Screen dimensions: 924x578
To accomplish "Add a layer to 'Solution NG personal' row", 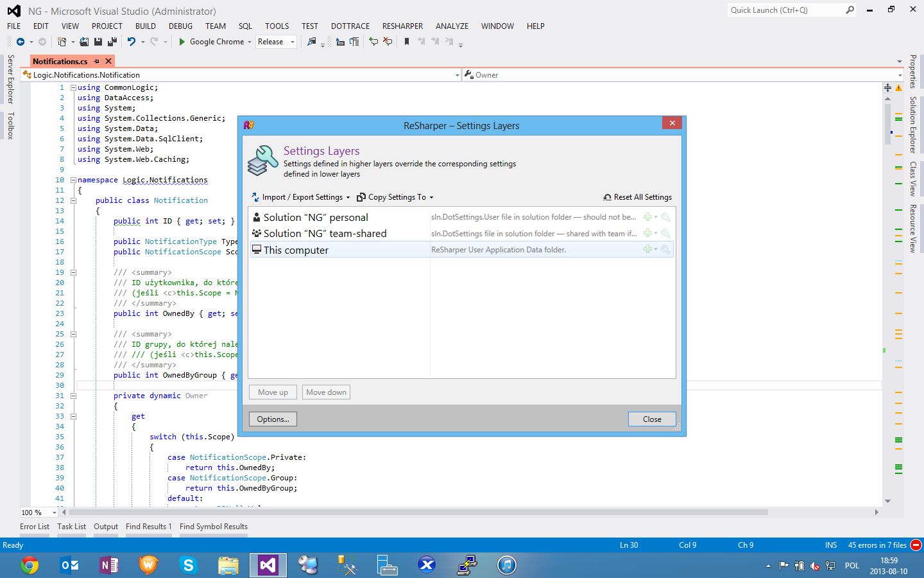I will pos(649,217).
